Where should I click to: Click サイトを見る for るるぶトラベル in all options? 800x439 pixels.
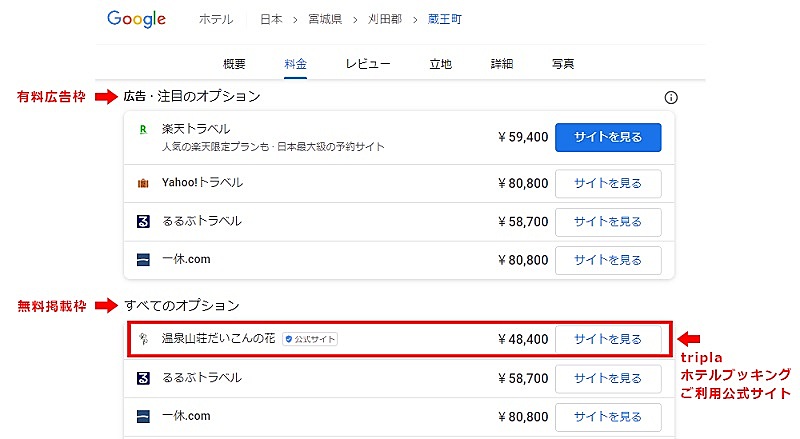[608, 378]
